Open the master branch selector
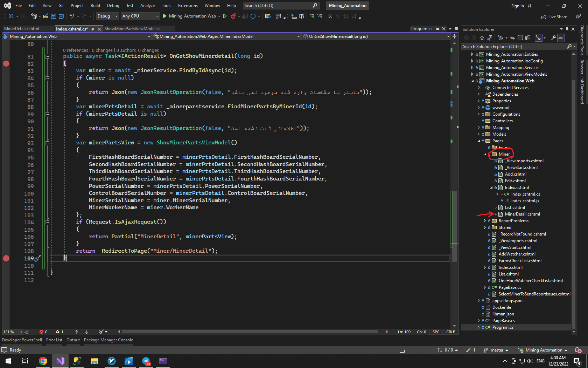Screen dimensions: 588x368 coord(496,350)
